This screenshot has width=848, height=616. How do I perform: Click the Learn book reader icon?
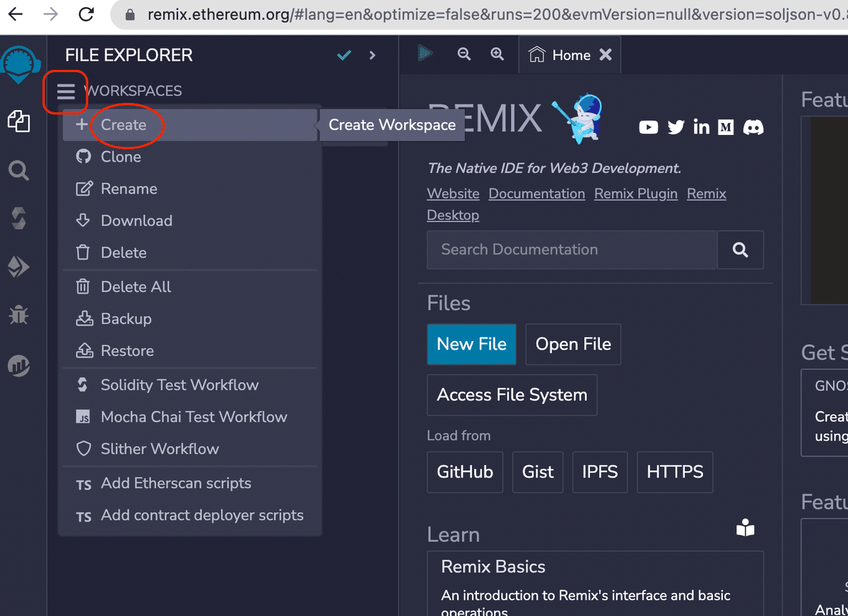click(746, 528)
